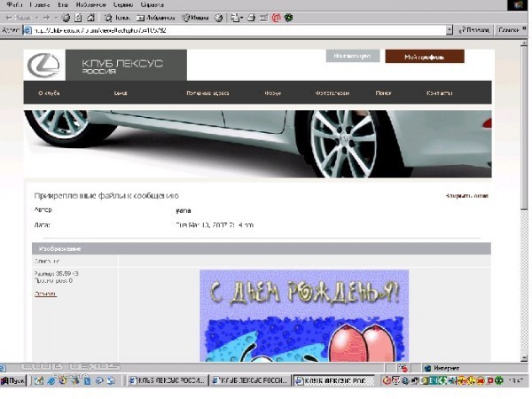The height and width of the screenshot is (399, 532).
Task: Open Search (Поиск) in browser toolbar
Action: [117, 17]
